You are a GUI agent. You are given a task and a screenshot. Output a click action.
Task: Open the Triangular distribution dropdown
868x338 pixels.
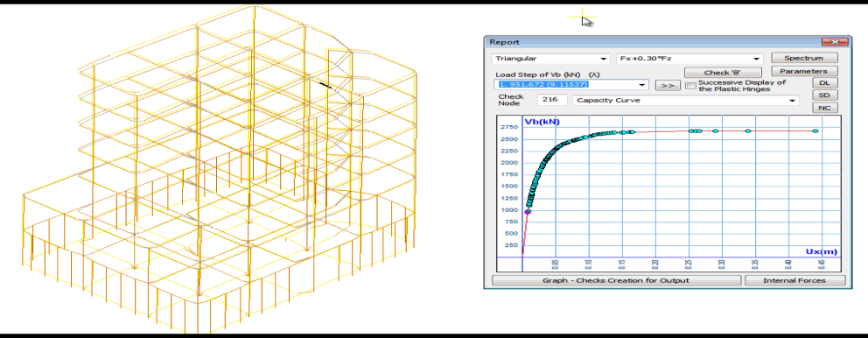[550, 59]
